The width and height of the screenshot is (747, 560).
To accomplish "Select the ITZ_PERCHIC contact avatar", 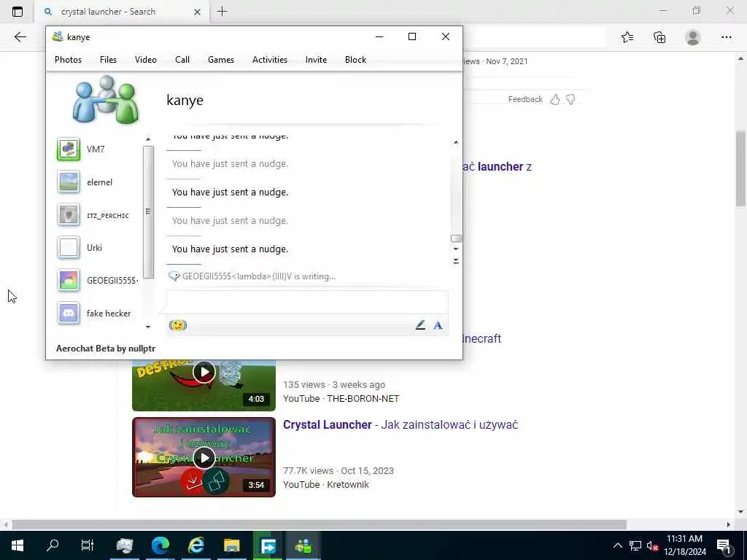I will click(x=69, y=215).
